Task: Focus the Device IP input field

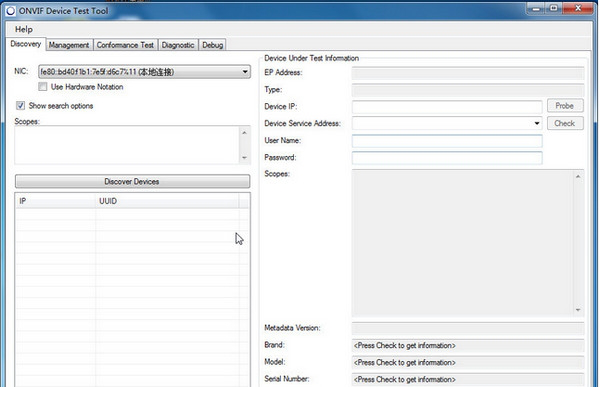Action: [x=447, y=106]
